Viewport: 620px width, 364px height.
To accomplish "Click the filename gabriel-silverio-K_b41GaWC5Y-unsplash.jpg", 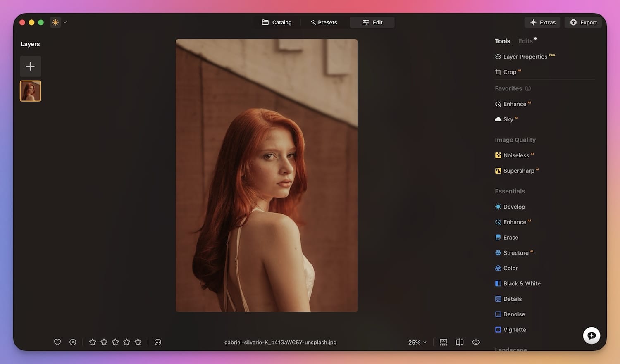I will pos(280,343).
